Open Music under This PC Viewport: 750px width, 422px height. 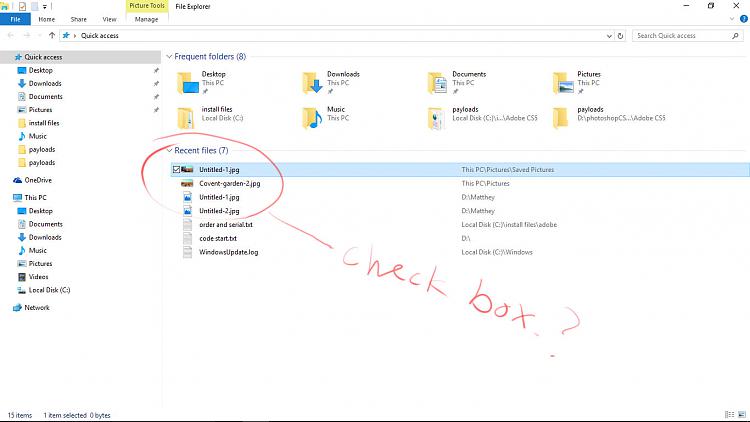[x=37, y=250]
